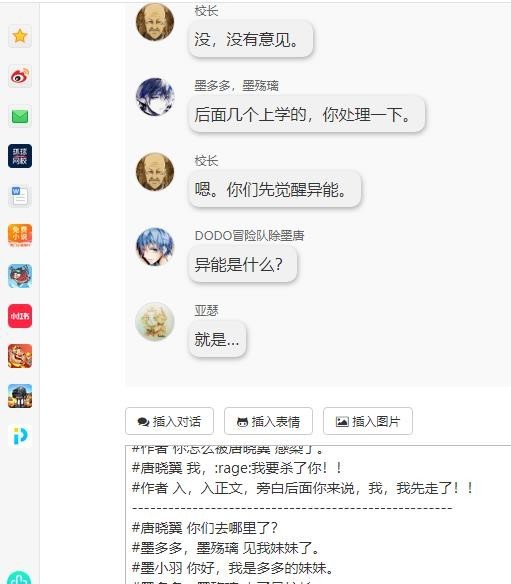511x584 pixels.
Task: Click into the dialogue script text area
Action: point(318,514)
